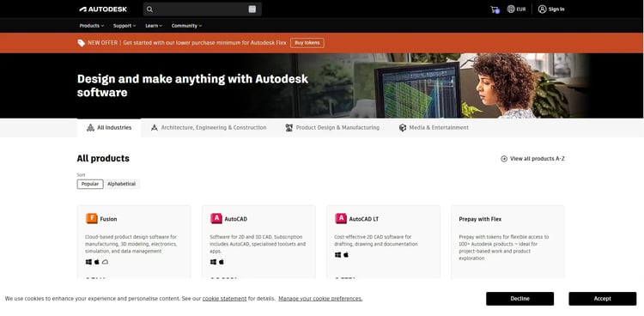Click the Apple icon on AutoCAD LT card
The width and height of the screenshot is (644, 316).
tap(346, 255)
